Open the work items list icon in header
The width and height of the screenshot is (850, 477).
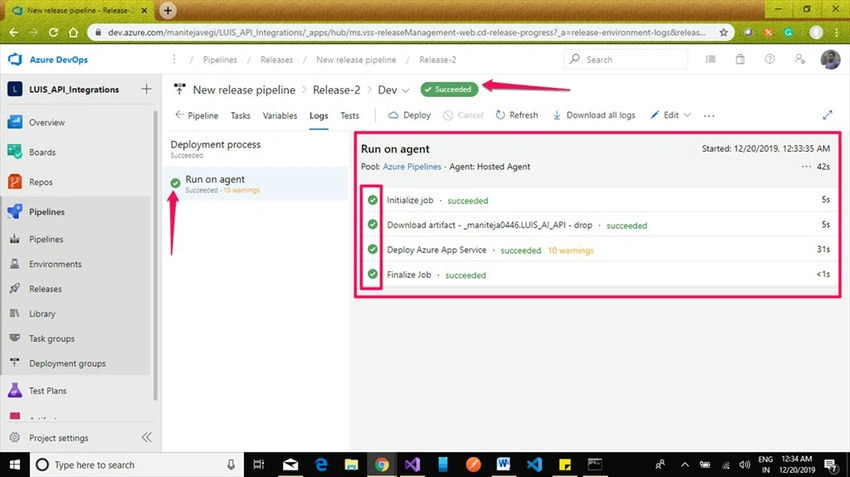tap(710, 59)
